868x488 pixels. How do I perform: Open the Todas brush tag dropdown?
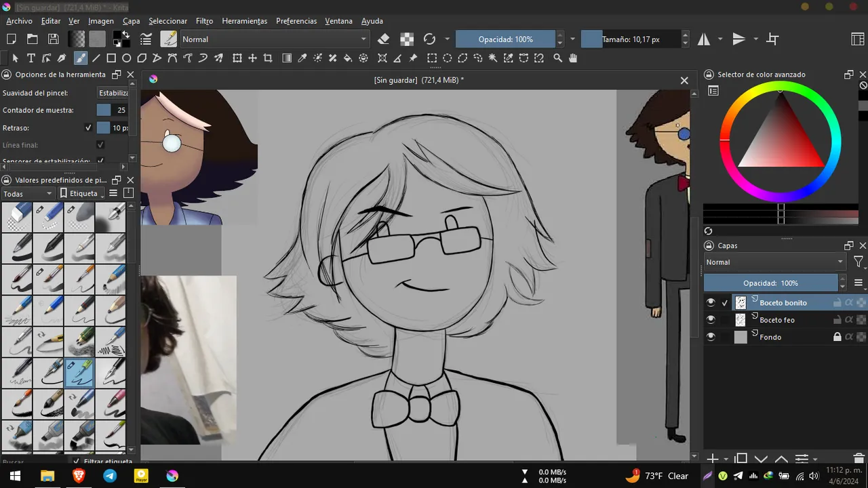[x=28, y=194]
